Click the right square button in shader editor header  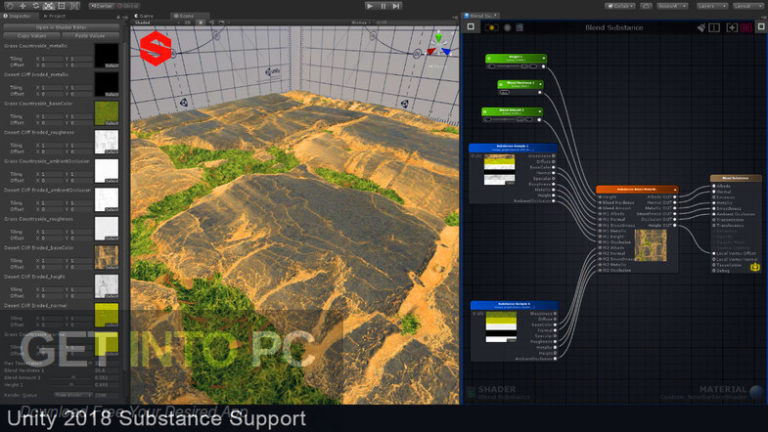[x=761, y=27]
